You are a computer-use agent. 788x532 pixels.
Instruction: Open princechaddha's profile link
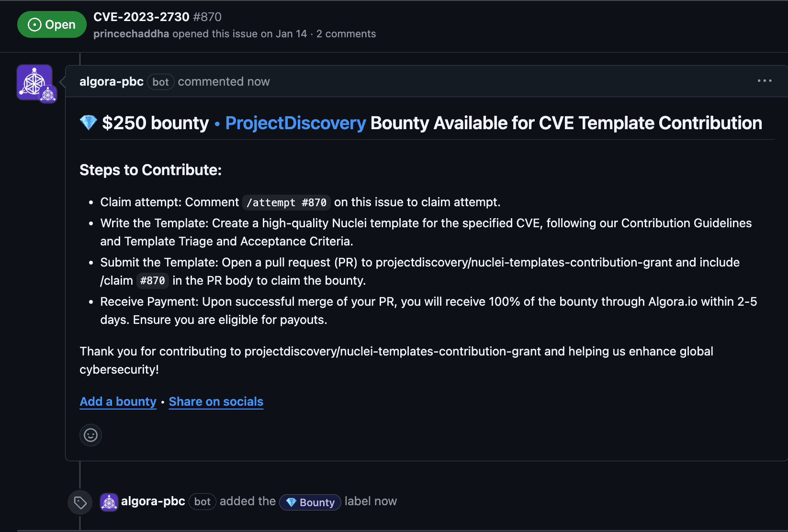pyautogui.click(x=131, y=34)
